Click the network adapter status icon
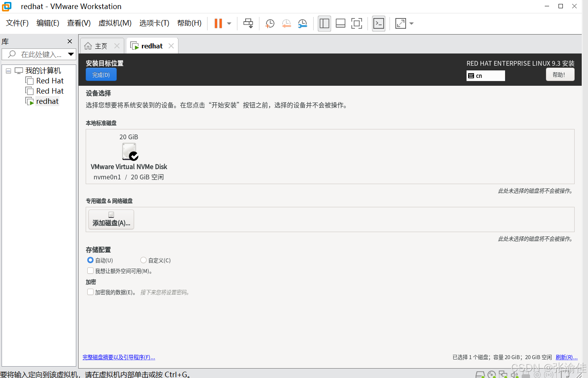 pos(503,374)
